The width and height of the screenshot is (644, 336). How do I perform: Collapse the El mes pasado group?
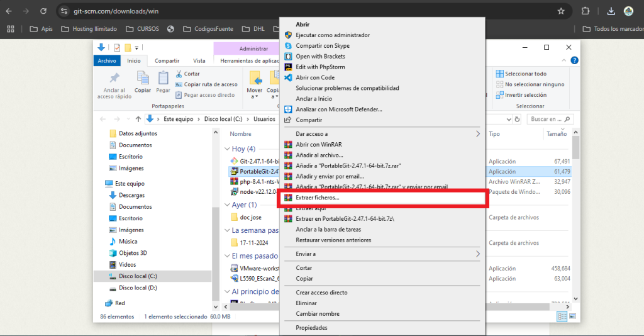[x=227, y=256]
